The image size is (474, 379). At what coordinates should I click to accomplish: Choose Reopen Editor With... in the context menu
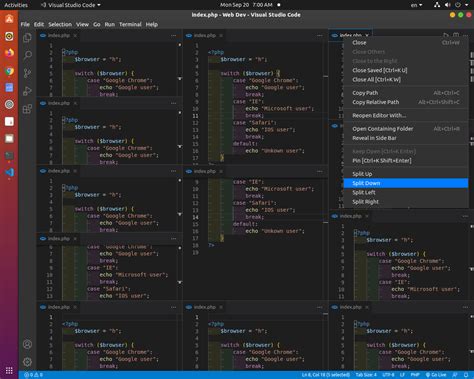(406, 116)
